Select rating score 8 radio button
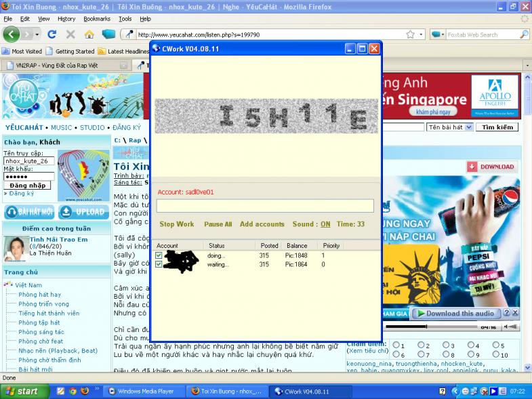 446,354
